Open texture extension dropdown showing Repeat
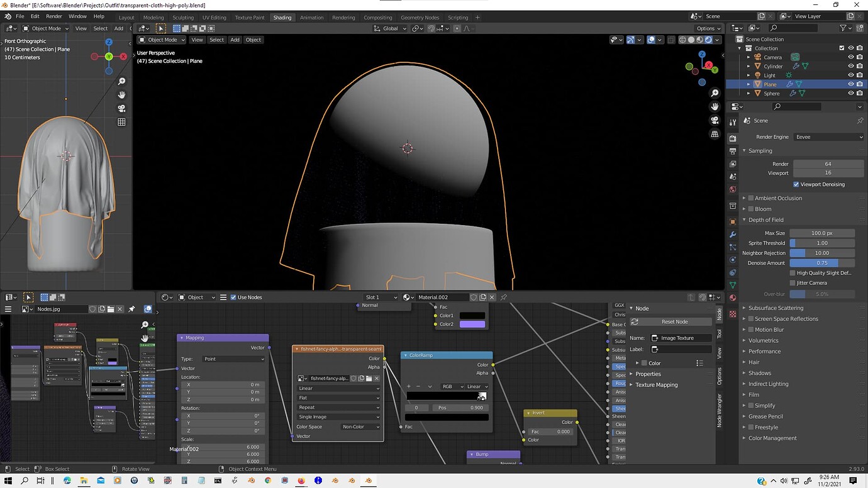The height and width of the screenshot is (488, 868). [x=338, y=408]
